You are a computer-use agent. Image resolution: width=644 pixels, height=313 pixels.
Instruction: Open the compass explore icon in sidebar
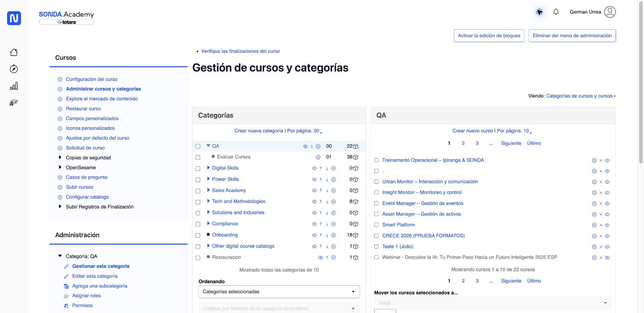(x=14, y=69)
